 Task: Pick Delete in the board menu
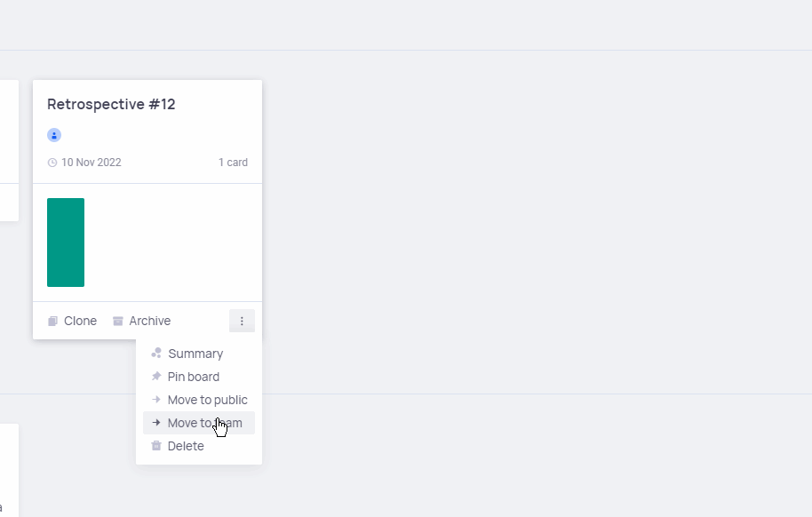[x=186, y=446]
